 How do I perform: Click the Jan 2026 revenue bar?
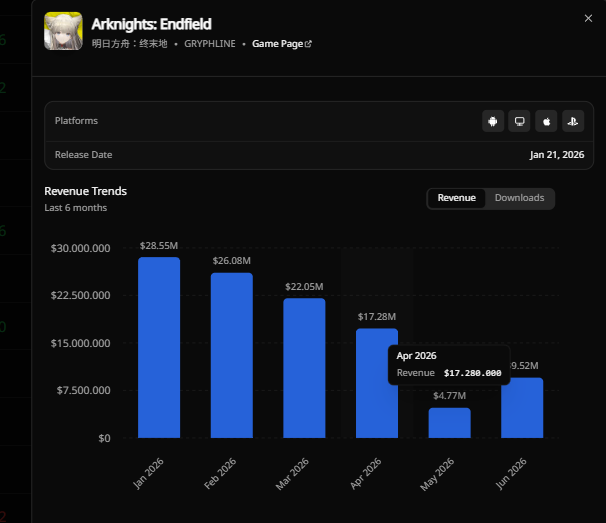click(x=159, y=348)
